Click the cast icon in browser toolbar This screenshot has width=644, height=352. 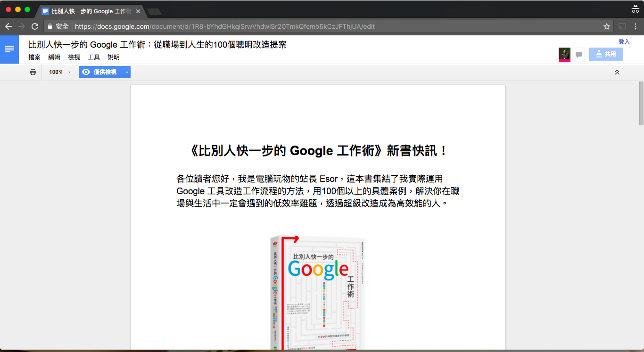coord(622,26)
